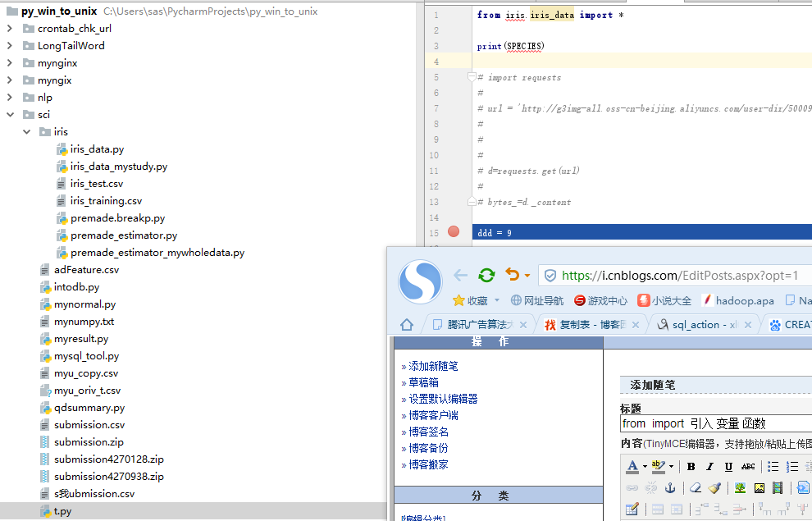Viewport: 812px width, 521px height.
Task: Collapse the iris folder
Action: coord(26,132)
